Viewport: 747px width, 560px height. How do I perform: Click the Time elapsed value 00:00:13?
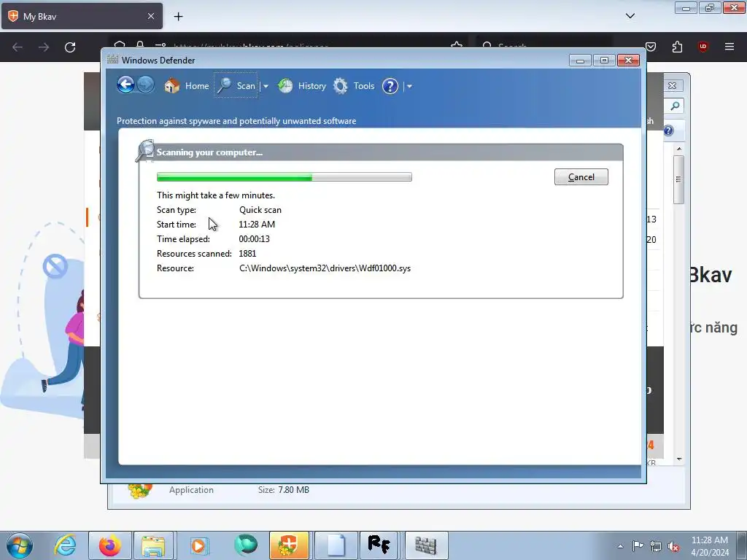tap(255, 239)
